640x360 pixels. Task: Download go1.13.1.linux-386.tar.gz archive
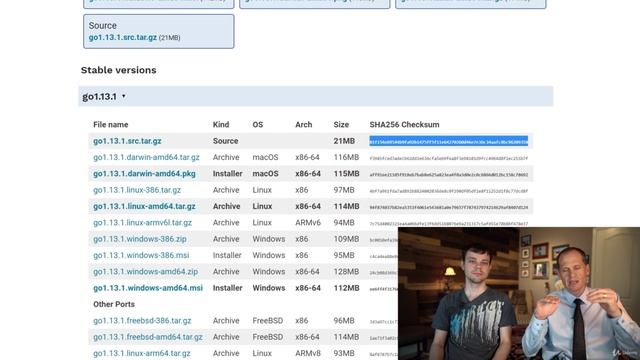(137, 190)
